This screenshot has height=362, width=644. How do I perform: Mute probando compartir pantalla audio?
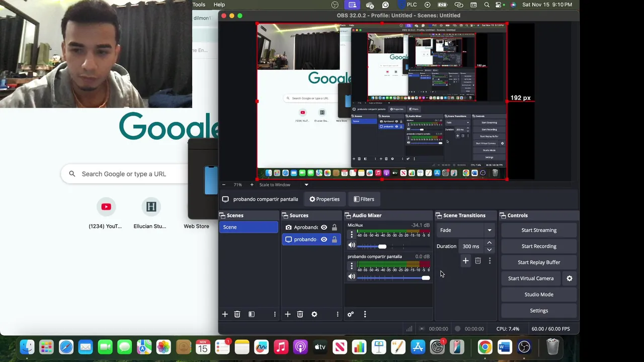tap(352, 277)
